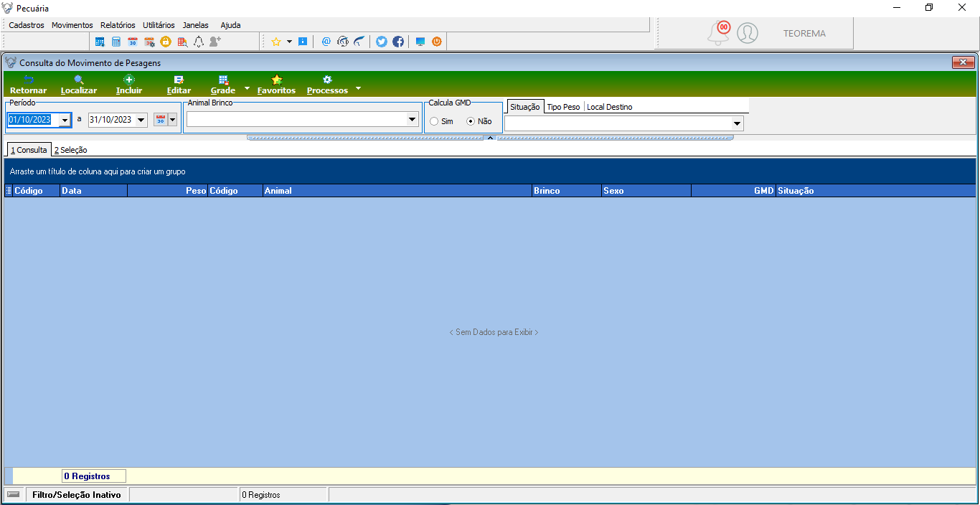Switch to the Local Destino tab
The width and height of the screenshot is (980, 505).
610,107
